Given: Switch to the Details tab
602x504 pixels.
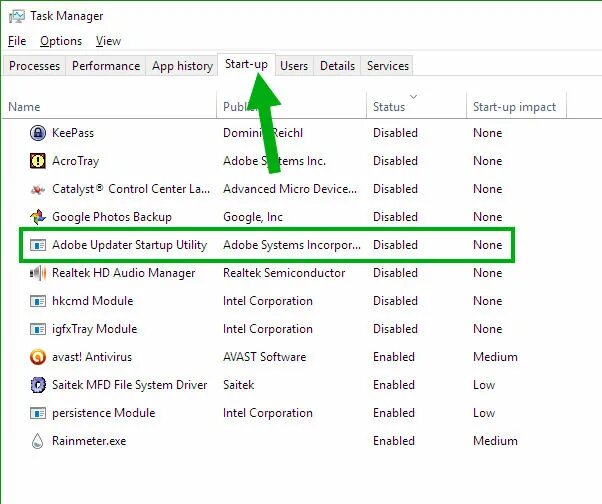Looking at the screenshot, I should 337,66.
